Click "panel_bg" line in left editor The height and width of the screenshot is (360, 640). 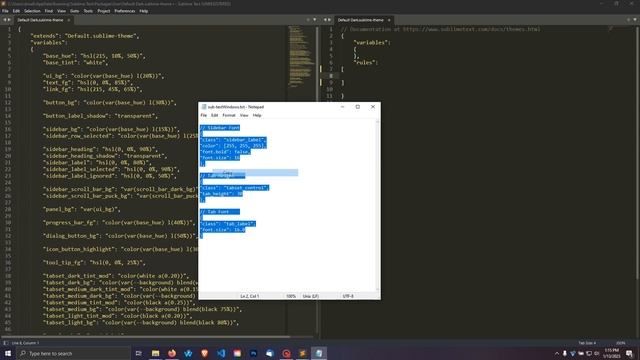(x=81, y=209)
